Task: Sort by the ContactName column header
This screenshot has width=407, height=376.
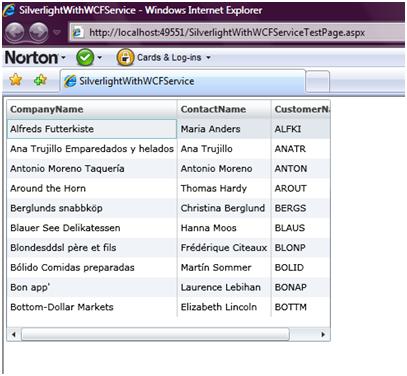Action: pos(224,109)
